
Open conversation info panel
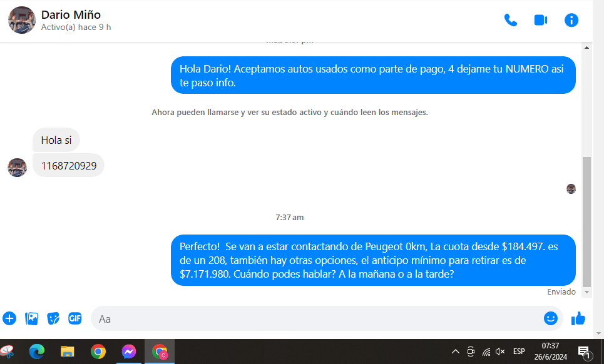pyautogui.click(x=571, y=20)
